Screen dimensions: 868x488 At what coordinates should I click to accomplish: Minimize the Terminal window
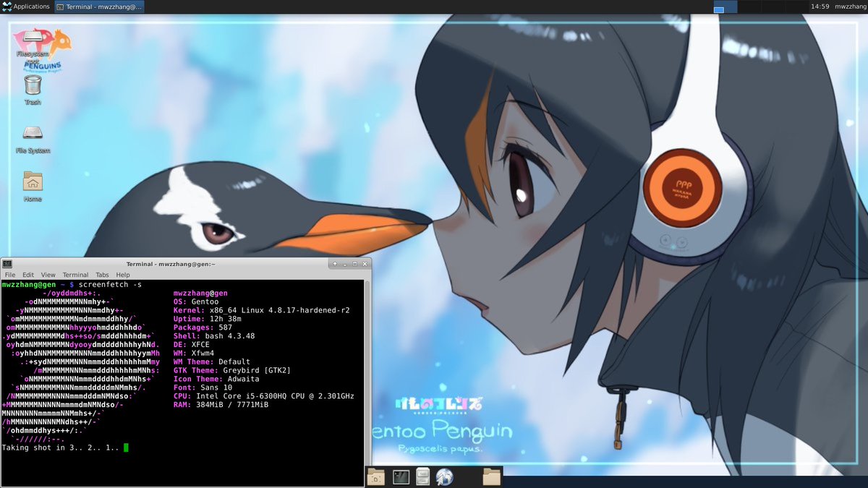coord(344,264)
